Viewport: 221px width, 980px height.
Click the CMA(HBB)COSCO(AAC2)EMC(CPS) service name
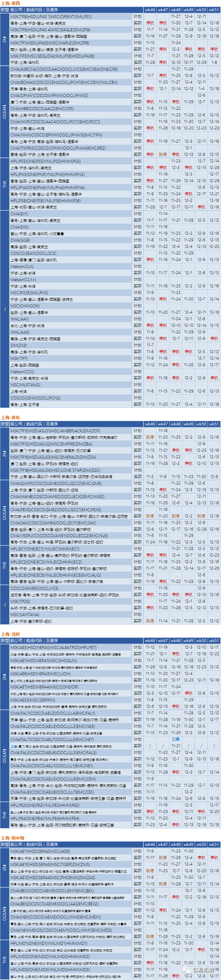(42, 108)
